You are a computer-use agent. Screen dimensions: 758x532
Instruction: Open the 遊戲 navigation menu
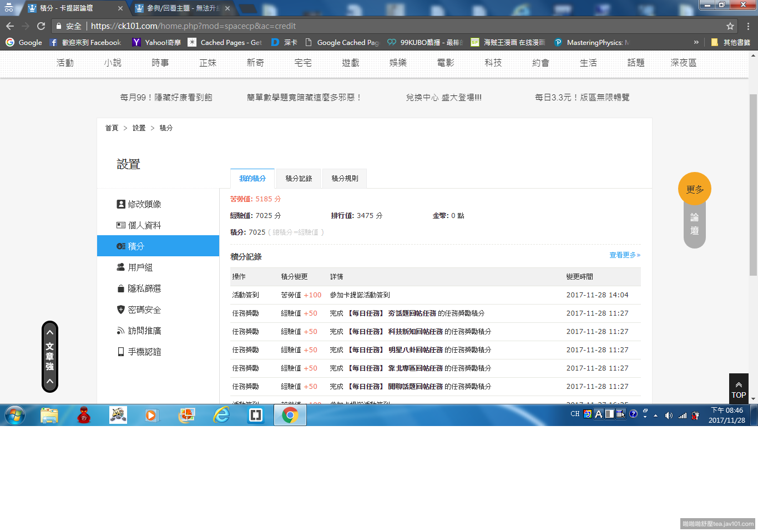tap(351, 63)
